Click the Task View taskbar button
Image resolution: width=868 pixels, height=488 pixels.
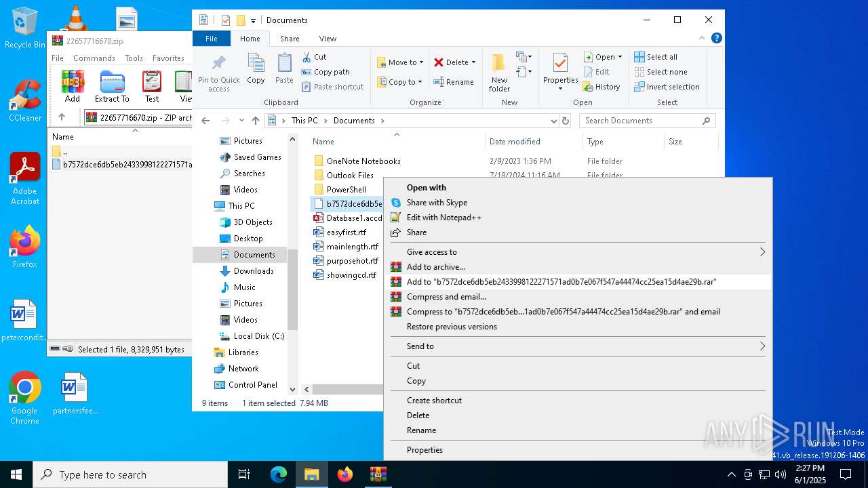[x=244, y=474]
